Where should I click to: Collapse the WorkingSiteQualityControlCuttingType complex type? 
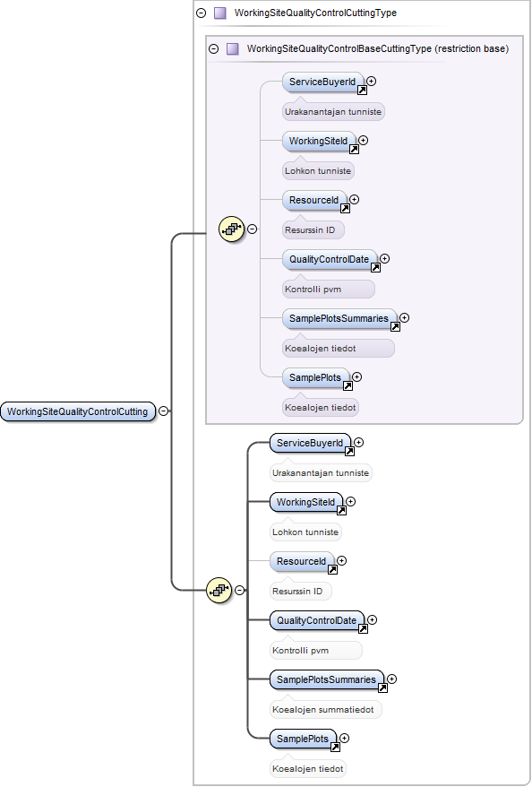coord(201,13)
